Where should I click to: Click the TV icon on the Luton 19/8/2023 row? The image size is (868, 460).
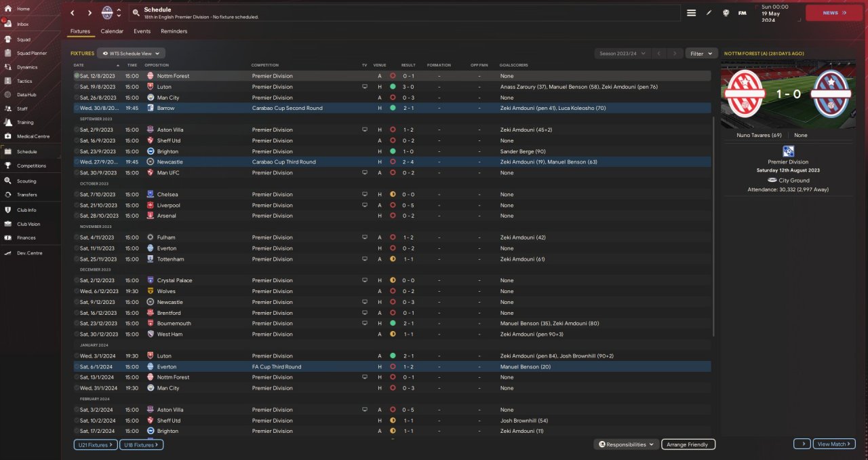(365, 87)
